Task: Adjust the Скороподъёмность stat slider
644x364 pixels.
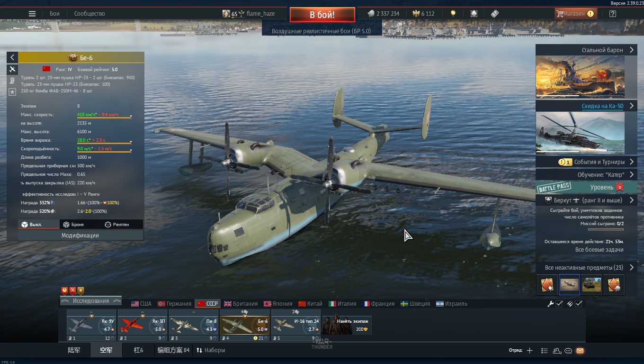Action: click(104, 152)
